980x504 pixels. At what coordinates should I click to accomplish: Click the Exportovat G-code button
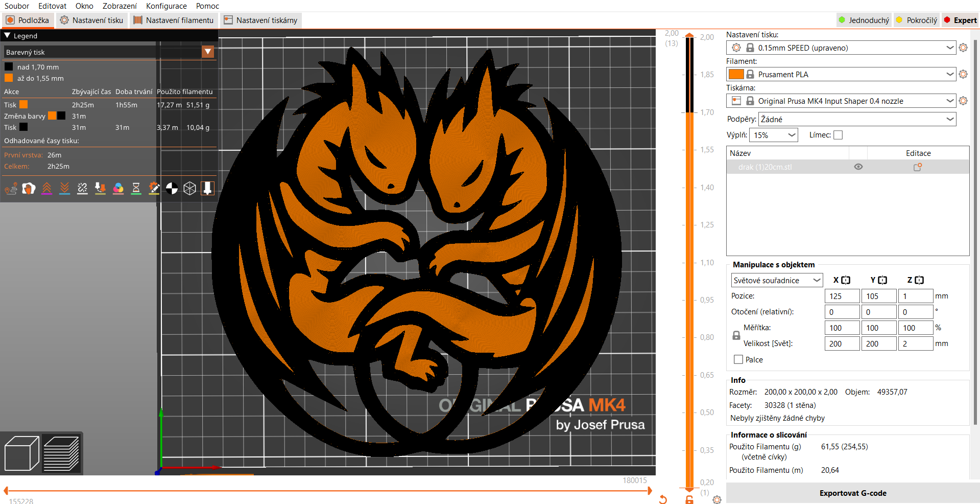pos(853,493)
